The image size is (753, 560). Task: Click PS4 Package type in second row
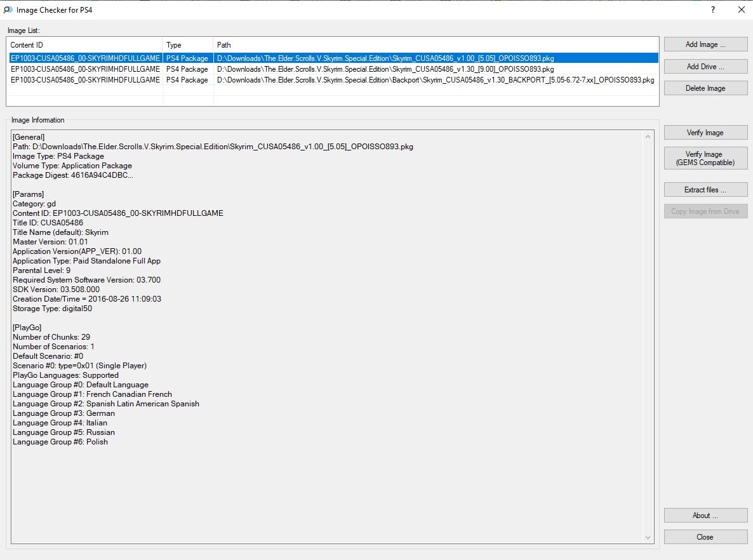point(187,69)
